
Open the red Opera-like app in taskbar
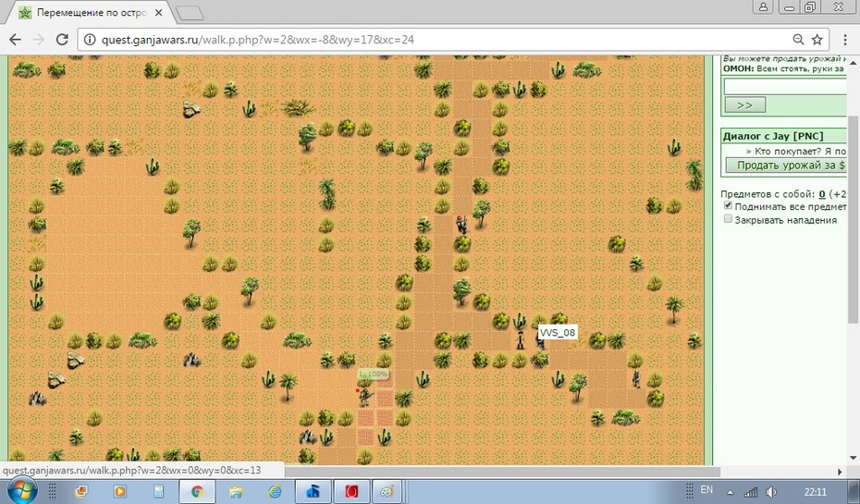[x=351, y=491]
